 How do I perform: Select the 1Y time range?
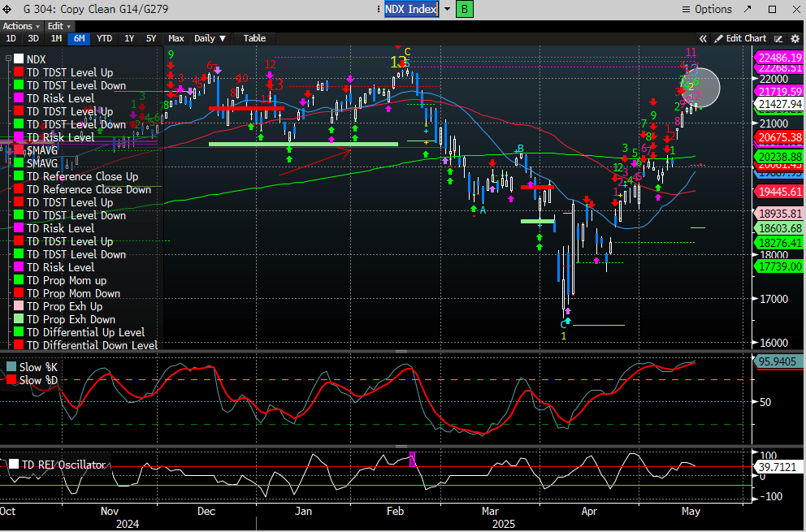(x=129, y=38)
